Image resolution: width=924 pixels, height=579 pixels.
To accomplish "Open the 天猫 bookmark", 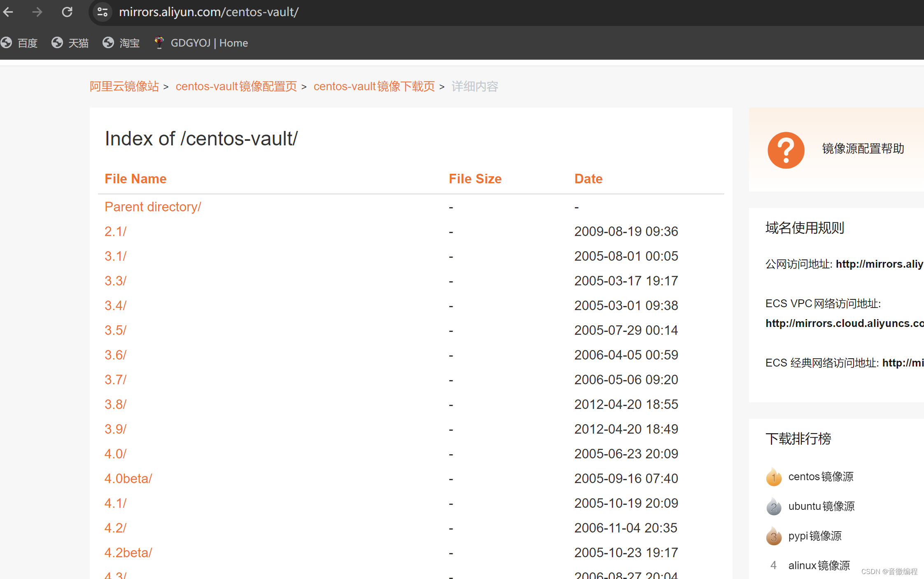I will (70, 43).
